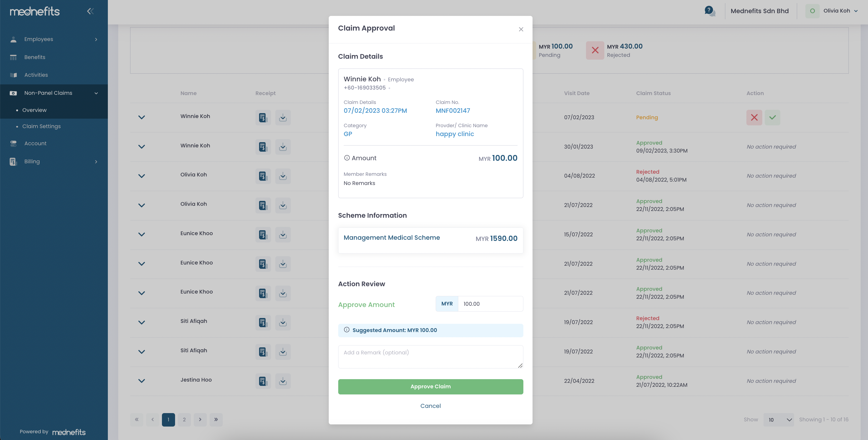Reject the pending claim with red X icon
This screenshot has width=868, height=440.
(754, 117)
